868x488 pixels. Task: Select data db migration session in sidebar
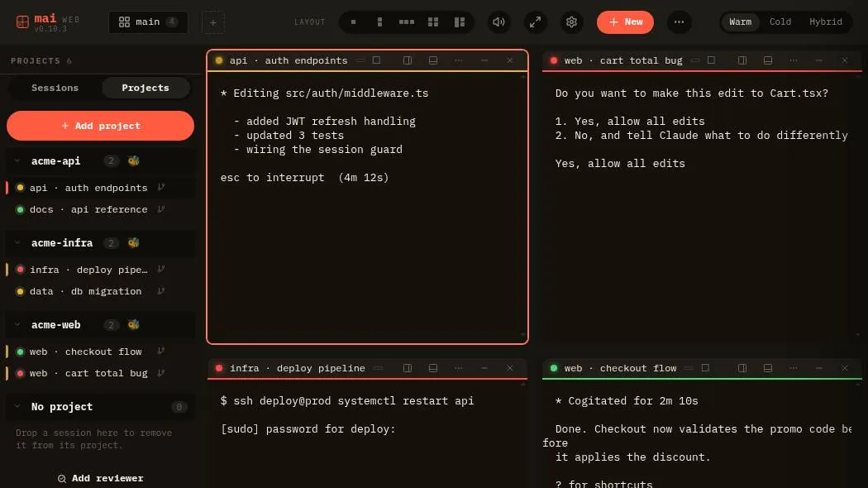pyautogui.click(x=100, y=291)
